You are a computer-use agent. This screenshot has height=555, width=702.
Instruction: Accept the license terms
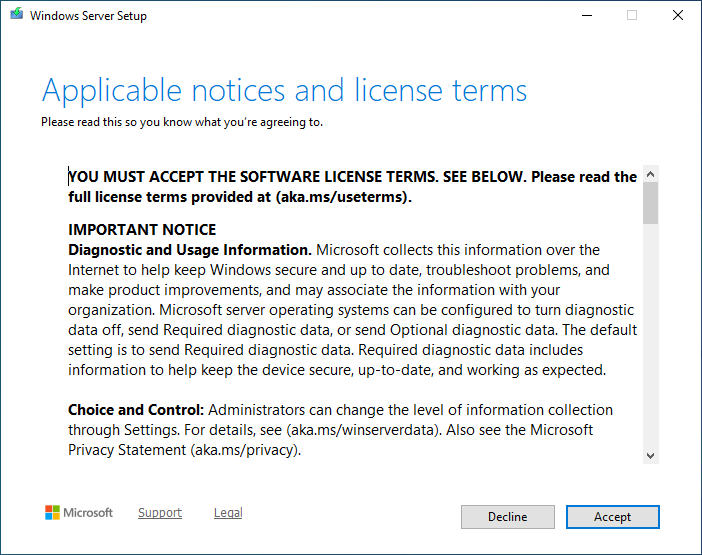tap(612, 517)
